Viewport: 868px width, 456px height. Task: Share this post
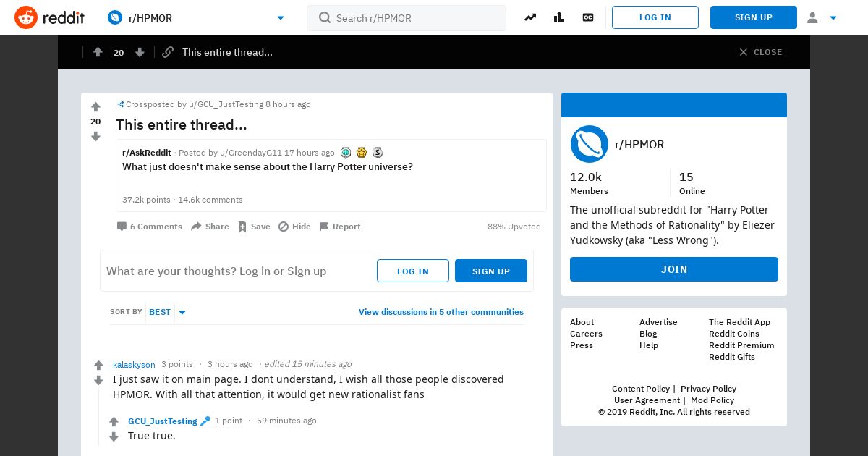coord(210,227)
